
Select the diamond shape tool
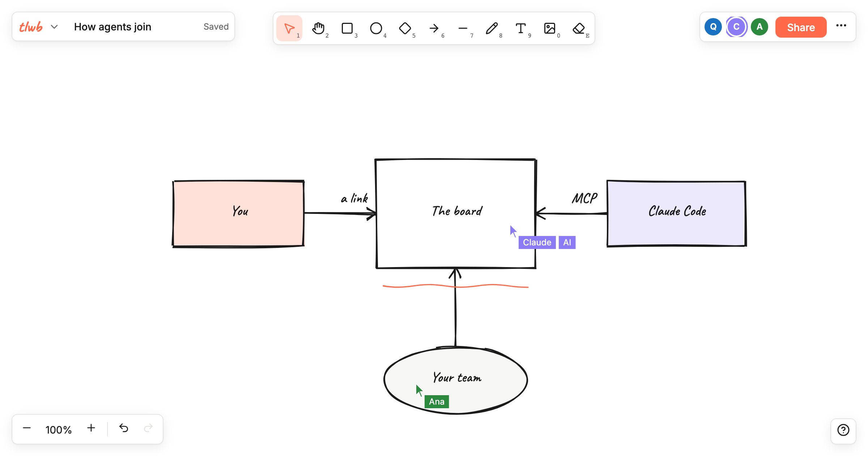[405, 28]
